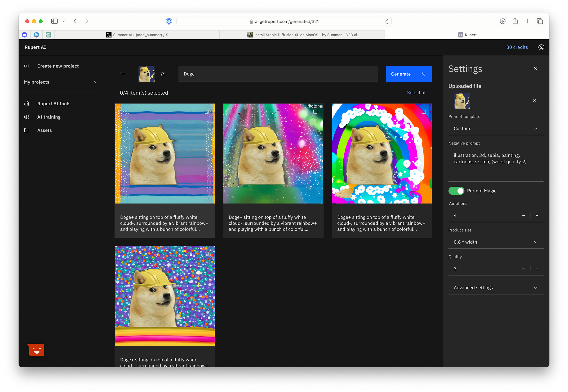Check the checkbox on the glitter pink Doge image

click(315, 112)
